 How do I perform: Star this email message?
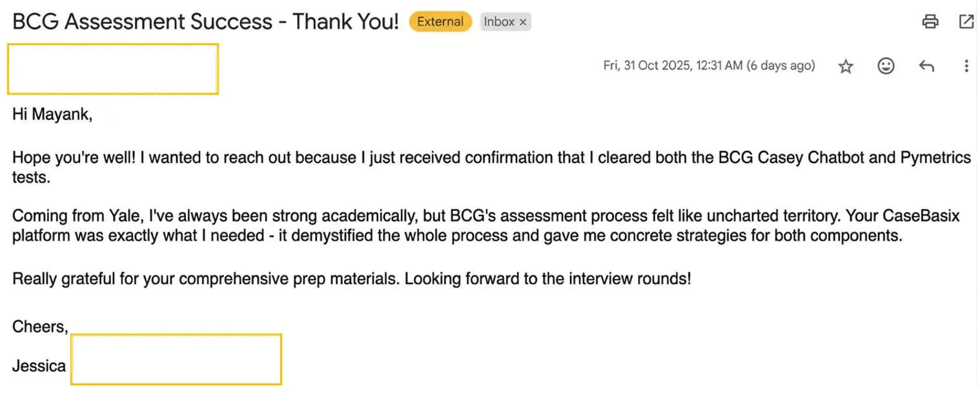pyautogui.click(x=846, y=66)
